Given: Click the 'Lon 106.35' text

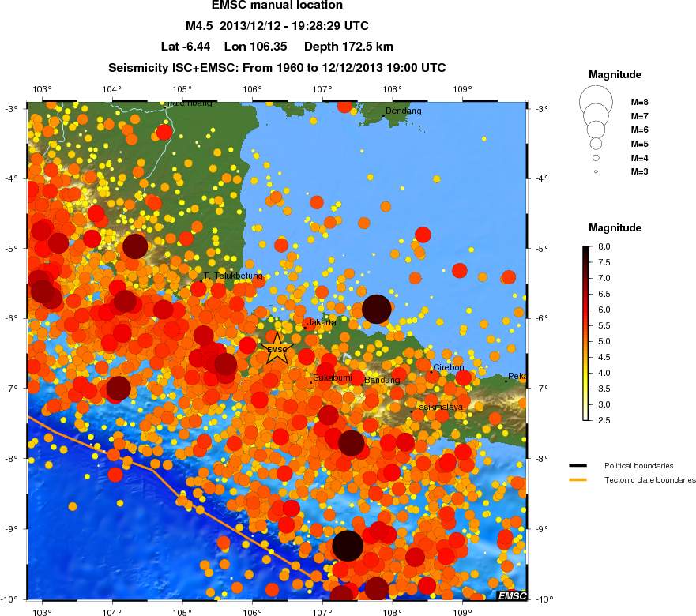Looking at the screenshot, I should pyautogui.click(x=256, y=47).
